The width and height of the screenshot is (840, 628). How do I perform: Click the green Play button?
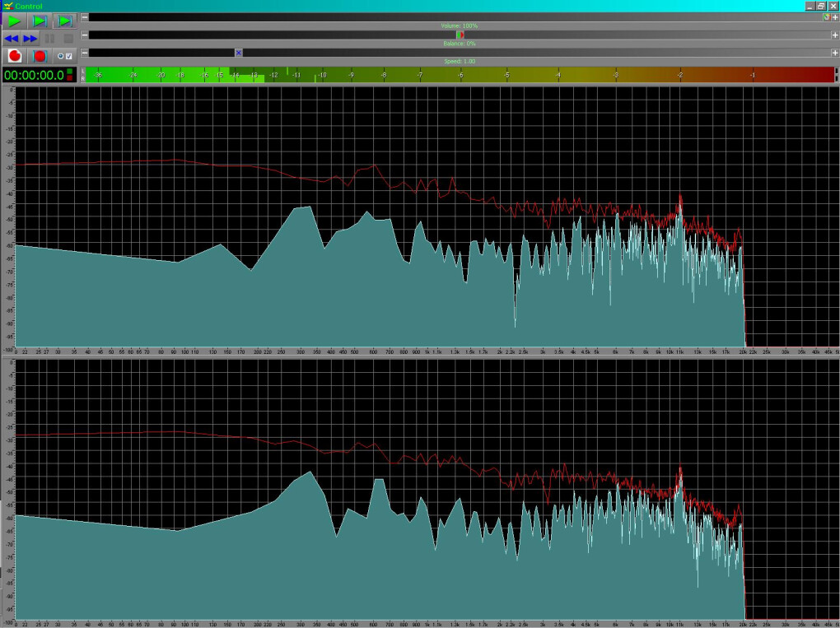coord(15,21)
